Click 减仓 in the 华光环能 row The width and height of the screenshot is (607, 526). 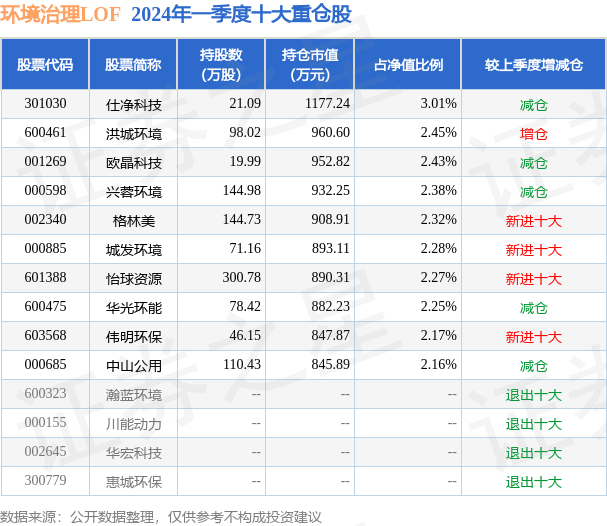tap(533, 308)
